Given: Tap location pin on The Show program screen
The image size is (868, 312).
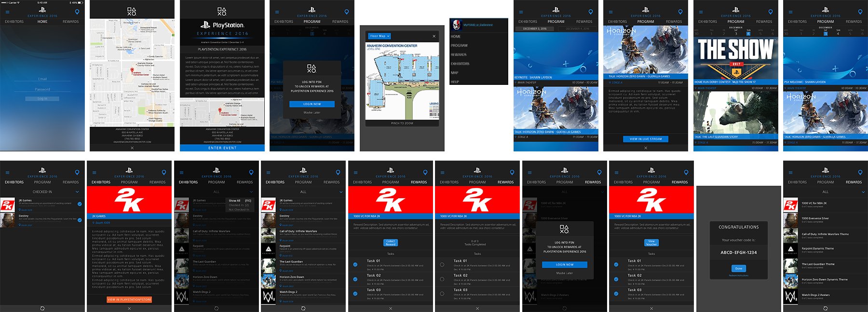Looking at the screenshot, I should (771, 12).
